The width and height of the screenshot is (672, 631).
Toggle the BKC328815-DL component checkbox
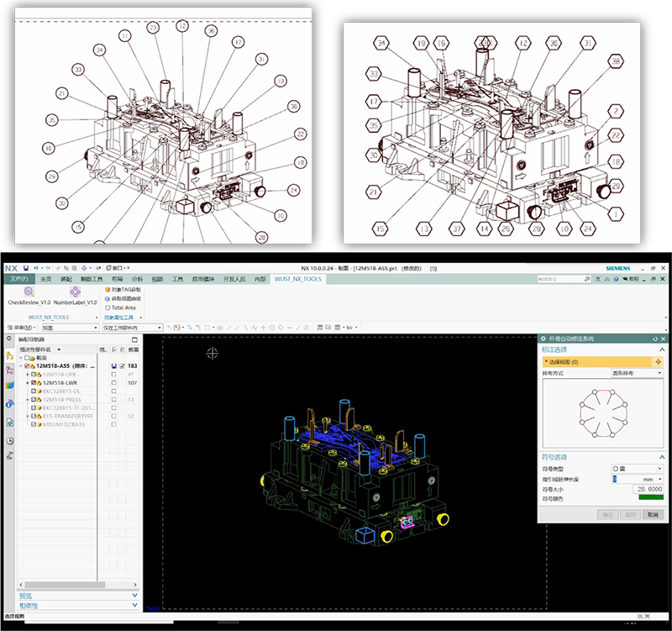click(34, 392)
